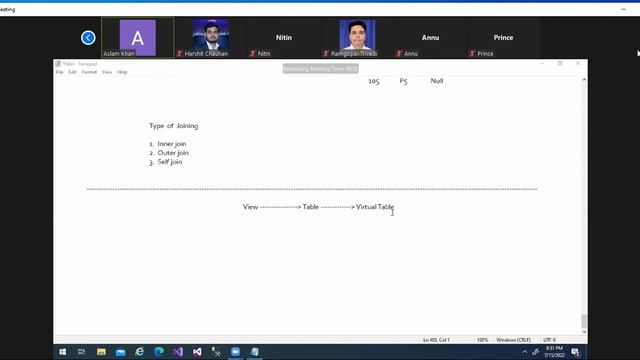The height and width of the screenshot is (360, 640).
Task: Click 'Ln 493, Col 1' in status bar
Action: coord(436,340)
